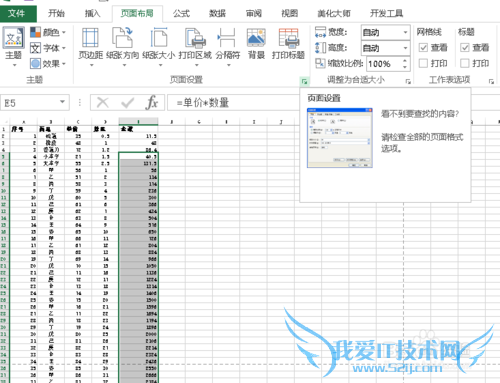Click the formula bar with =单价*数量
500x383 pixels.
click(233, 103)
